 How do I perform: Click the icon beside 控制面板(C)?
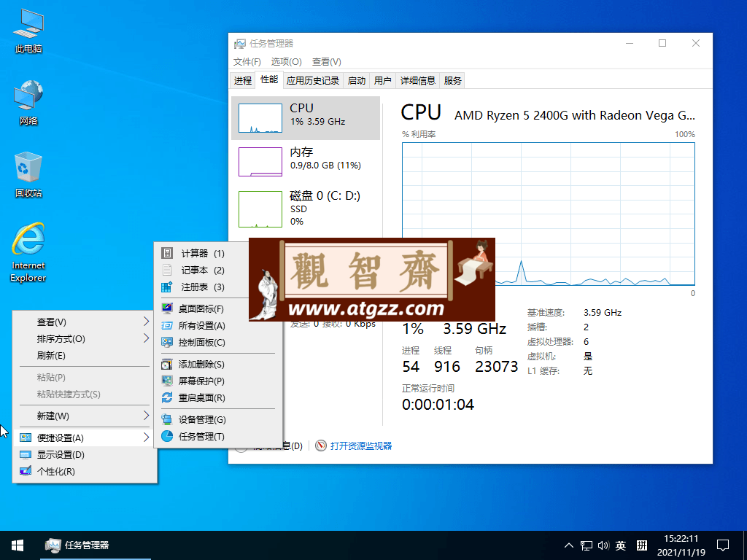pyautogui.click(x=167, y=343)
